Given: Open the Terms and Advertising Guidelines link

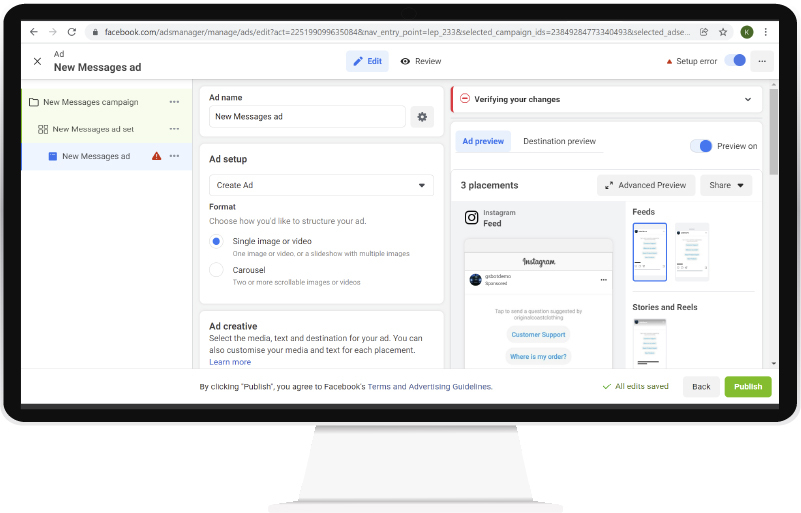Looking at the screenshot, I should click(430, 387).
